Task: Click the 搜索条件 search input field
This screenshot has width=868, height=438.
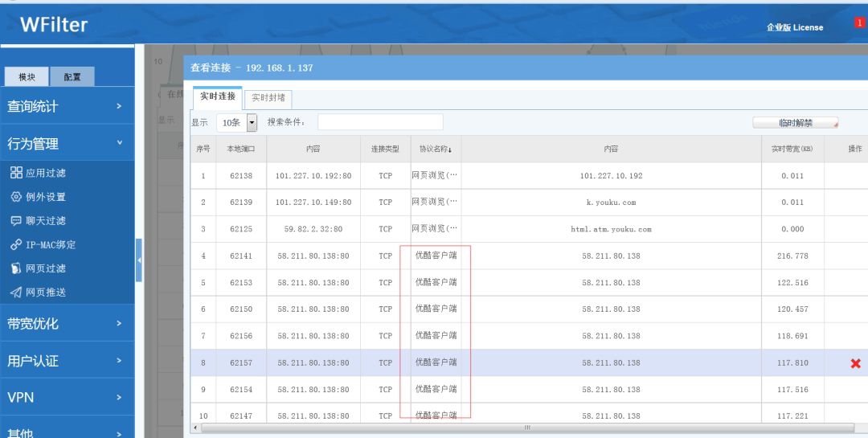Action: 380,122
